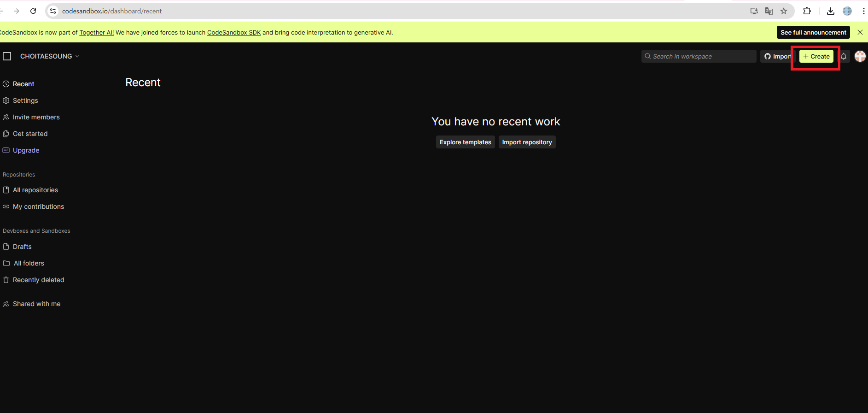Click the Devboxes and Sandboxes label
Viewport: 868px width, 413px height.
36,231
